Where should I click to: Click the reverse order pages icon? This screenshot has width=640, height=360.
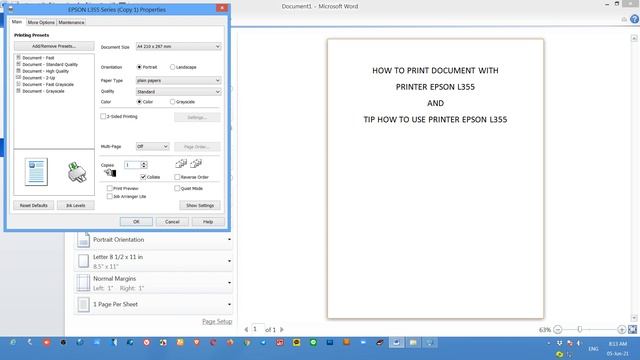tap(196, 164)
